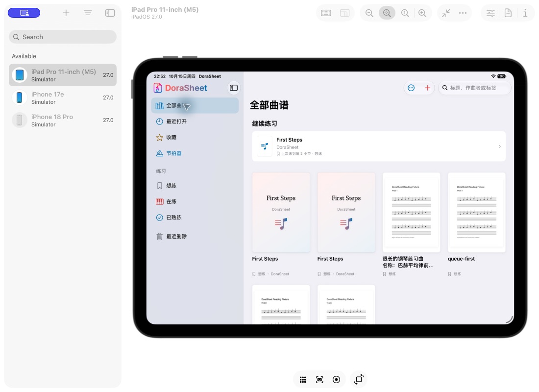
Task: Open the First Steps continue-practice row
Action: pos(379,146)
